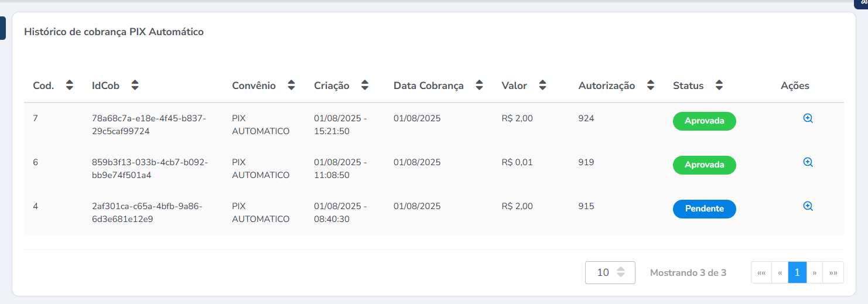Jump to last page of results

pyautogui.click(x=833, y=272)
